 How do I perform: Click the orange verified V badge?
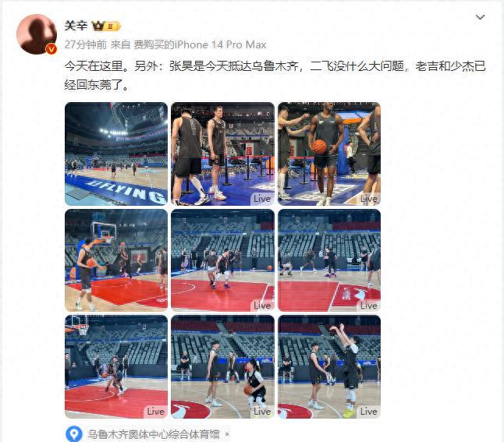51,49
